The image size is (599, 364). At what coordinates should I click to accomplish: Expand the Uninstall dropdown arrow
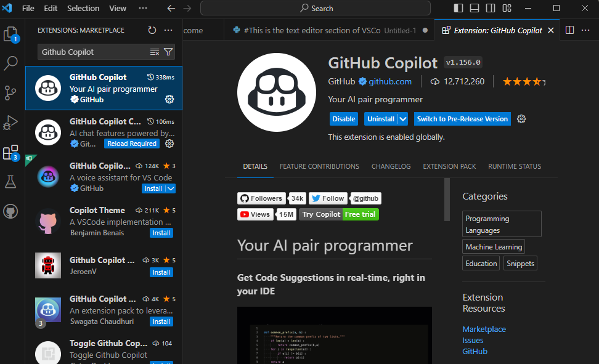pos(403,119)
